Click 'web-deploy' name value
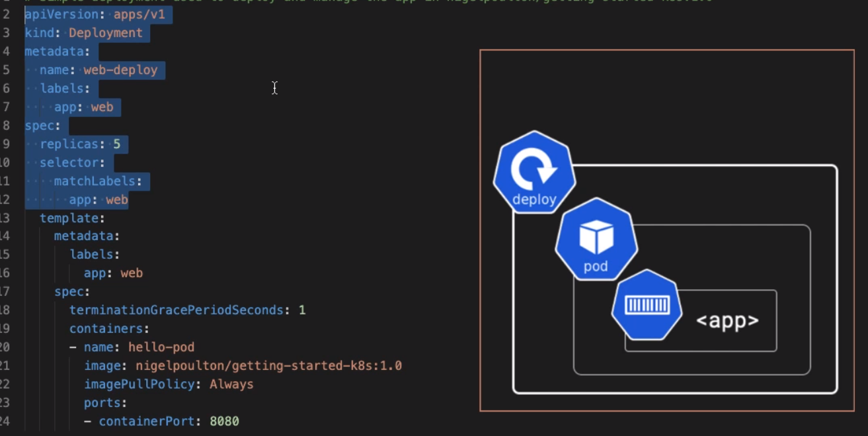This screenshot has height=436, width=868. coord(120,69)
